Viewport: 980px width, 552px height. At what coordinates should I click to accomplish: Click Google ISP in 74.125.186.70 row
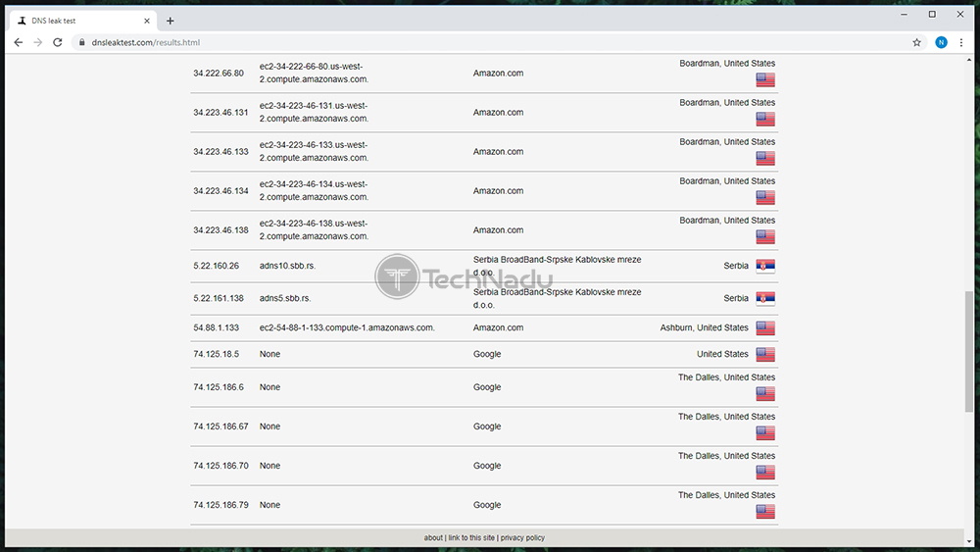pos(487,466)
